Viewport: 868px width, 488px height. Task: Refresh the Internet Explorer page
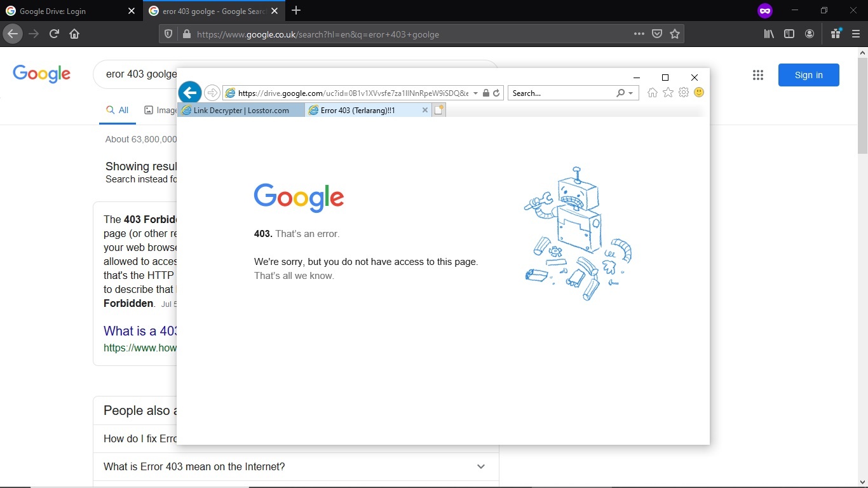(x=496, y=93)
